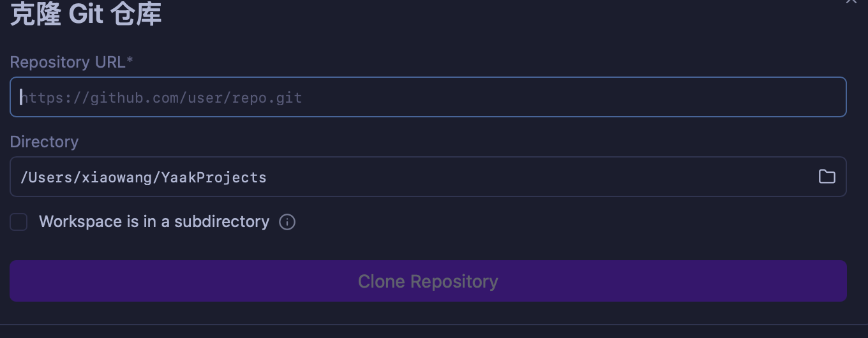Place cursor on the /Users/xiaowang/YaakProjects path text
Viewport: 868px width, 338px height.
pyautogui.click(x=143, y=177)
